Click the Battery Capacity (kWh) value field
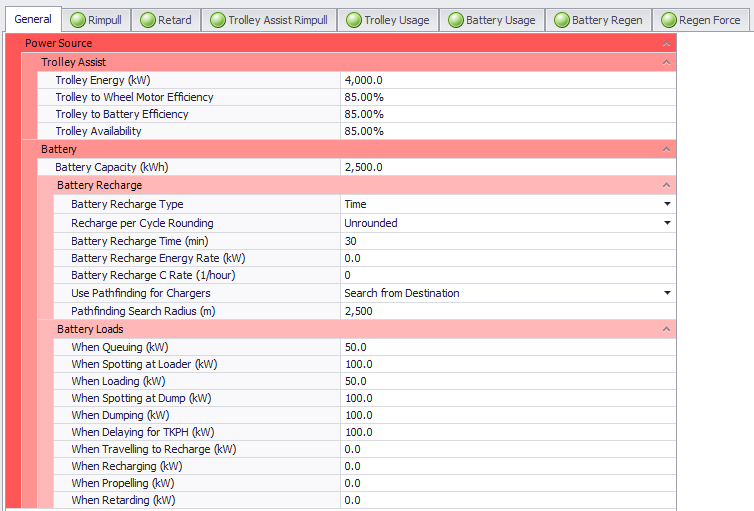754x511 pixels. 505,167
